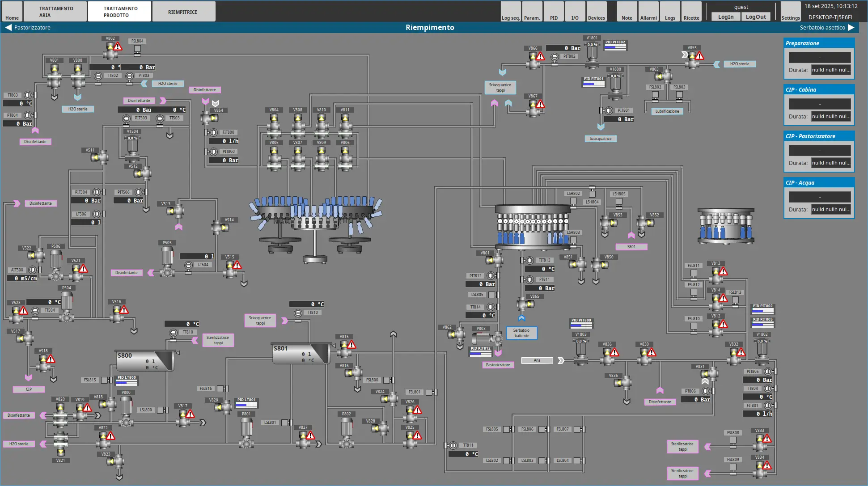This screenshot has width=868, height=486.
Task: Open the Allarmi page
Action: (x=648, y=12)
